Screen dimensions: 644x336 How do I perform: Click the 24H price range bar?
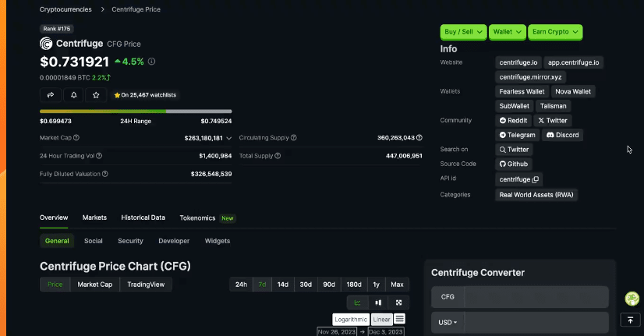[x=136, y=111]
